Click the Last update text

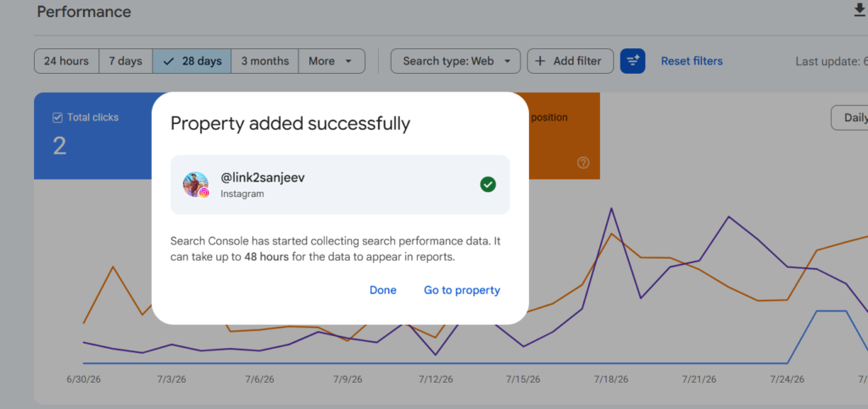tap(832, 61)
